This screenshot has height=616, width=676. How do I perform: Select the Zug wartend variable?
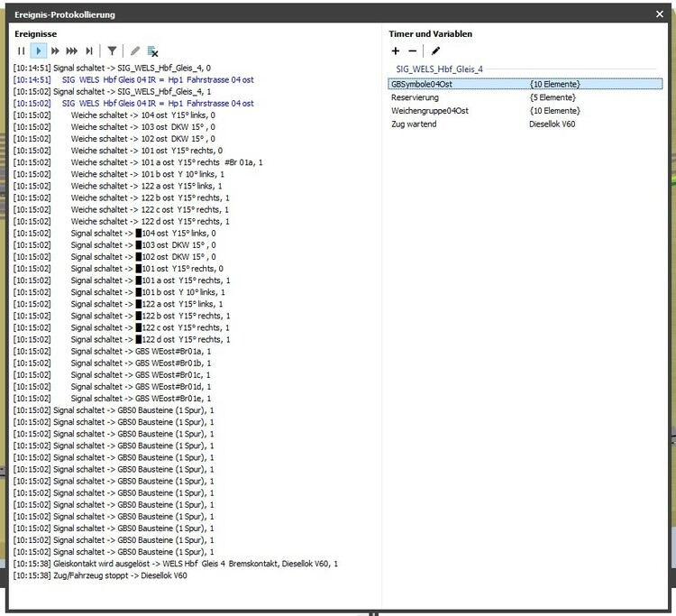click(x=413, y=123)
